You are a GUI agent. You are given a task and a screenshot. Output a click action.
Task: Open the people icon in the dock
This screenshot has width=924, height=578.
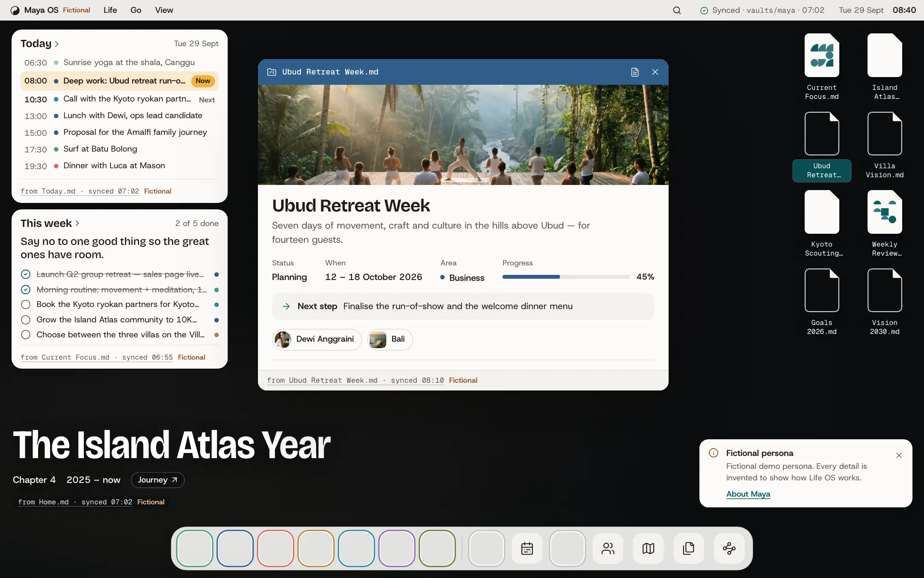tap(608, 548)
